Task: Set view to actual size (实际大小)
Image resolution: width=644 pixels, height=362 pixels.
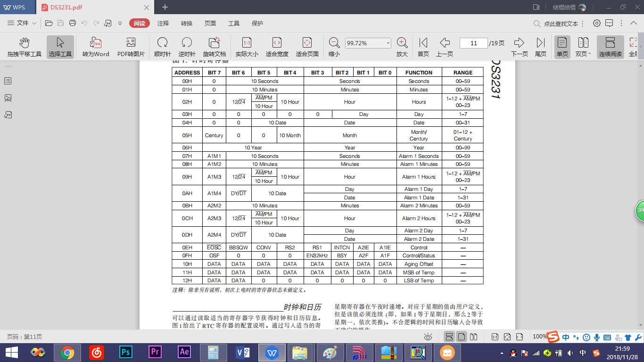Action: [247, 47]
